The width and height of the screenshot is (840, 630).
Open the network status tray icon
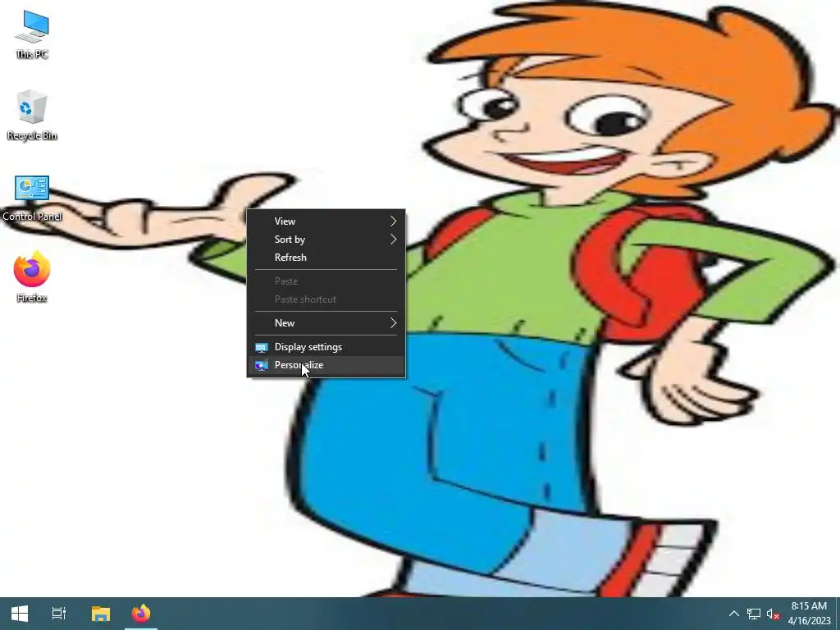754,614
